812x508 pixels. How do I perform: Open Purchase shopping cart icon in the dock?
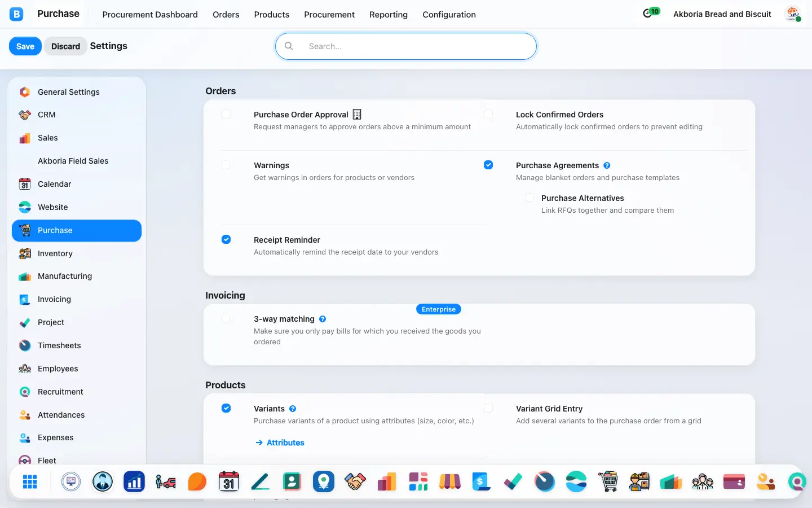[608, 481]
